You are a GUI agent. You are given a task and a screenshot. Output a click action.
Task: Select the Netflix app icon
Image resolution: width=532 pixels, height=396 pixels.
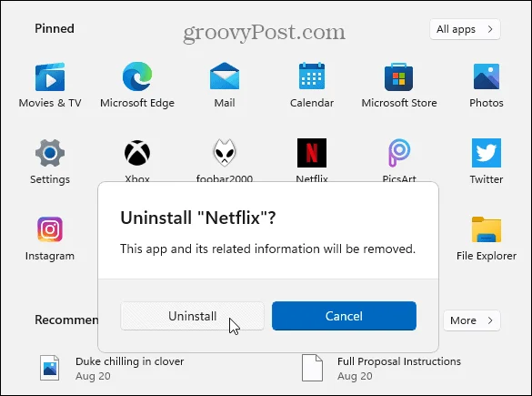click(312, 153)
